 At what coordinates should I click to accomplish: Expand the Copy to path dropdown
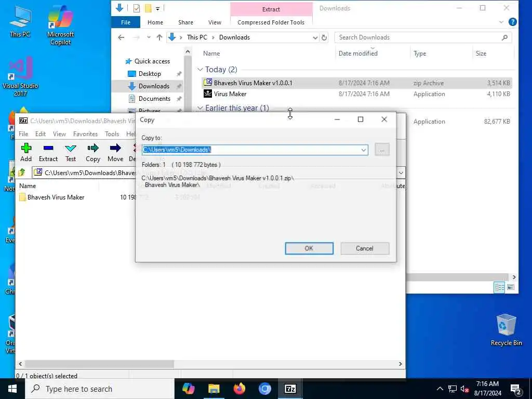click(x=363, y=150)
